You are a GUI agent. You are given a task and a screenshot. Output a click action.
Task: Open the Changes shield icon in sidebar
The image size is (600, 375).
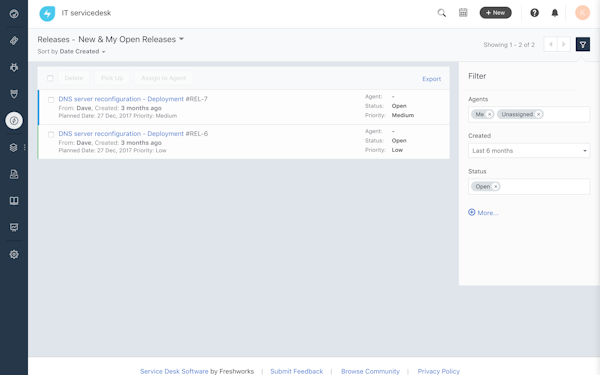coord(14,94)
